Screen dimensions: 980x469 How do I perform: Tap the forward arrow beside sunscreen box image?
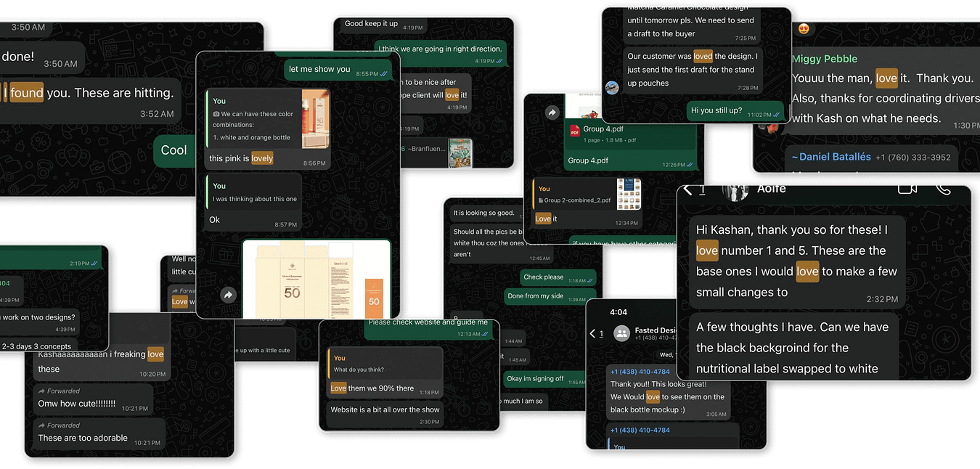point(228,295)
